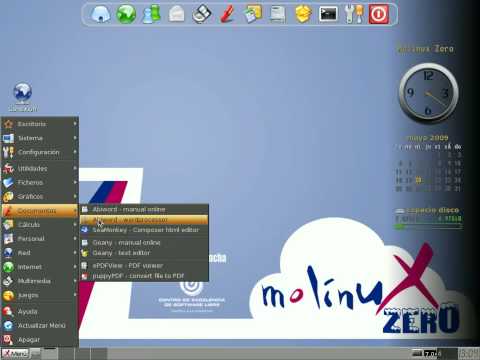Expand the Red submenu arrow
The width and height of the screenshot is (480, 360).
[x=75, y=253]
